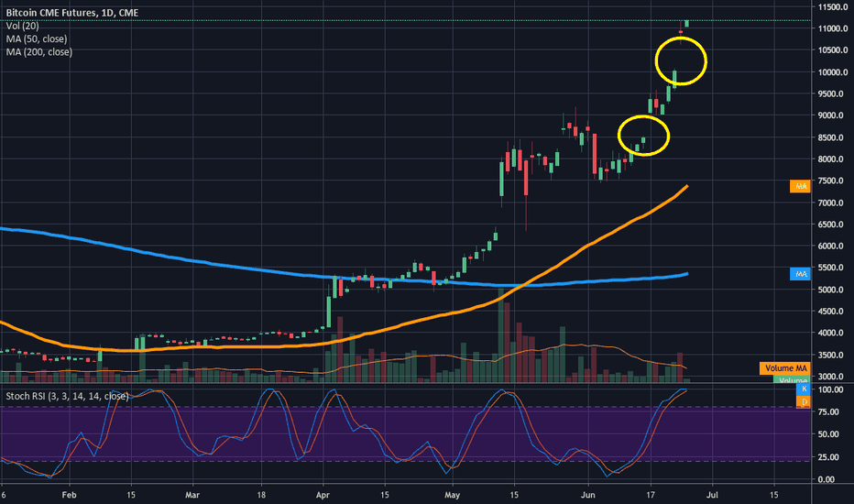Viewport: 854px width, 504px height.
Task: Click the 5000.0 price axis value
Action: coord(830,290)
